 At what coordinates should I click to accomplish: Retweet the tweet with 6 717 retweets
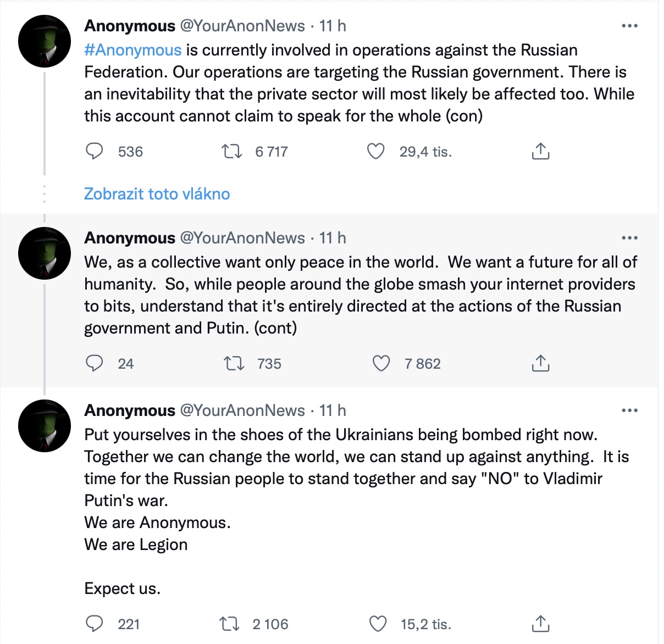231,151
